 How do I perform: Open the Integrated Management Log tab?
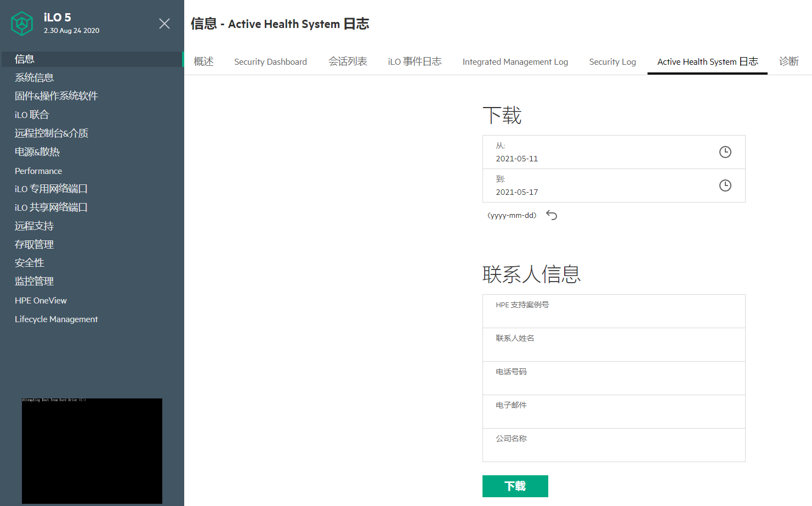click(515, 62)
